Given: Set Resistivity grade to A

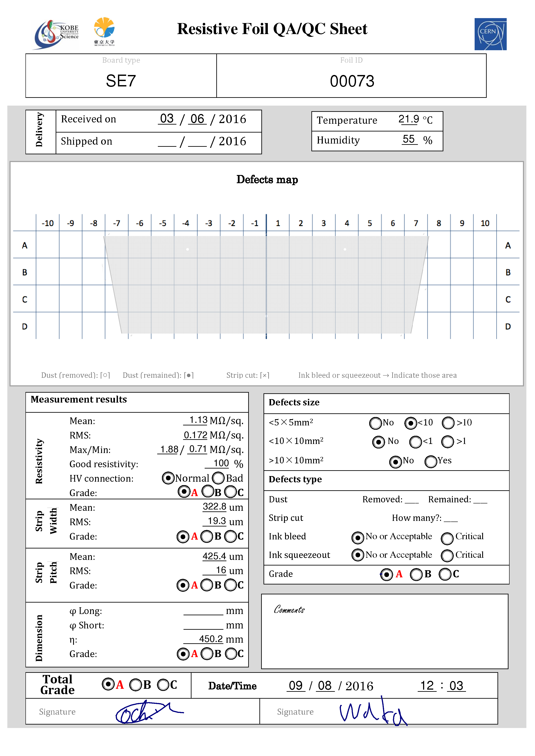Looking at the screenshot, I should coord(184,492).
